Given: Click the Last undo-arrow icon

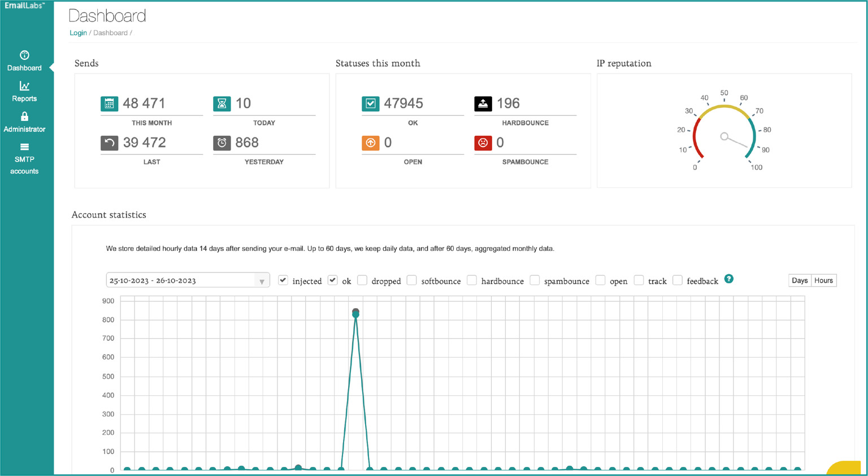Looking at the screenshot, I should (x=109, y=142).
